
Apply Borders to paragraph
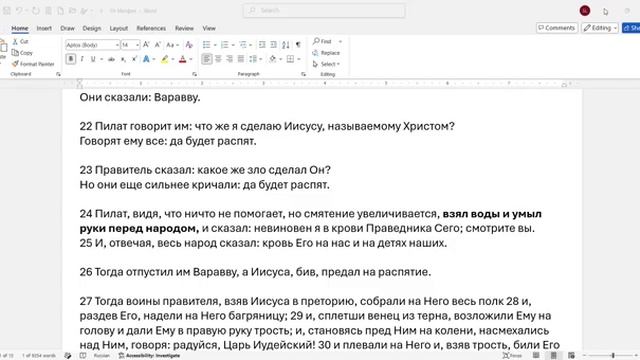click(x=290, y=59)
